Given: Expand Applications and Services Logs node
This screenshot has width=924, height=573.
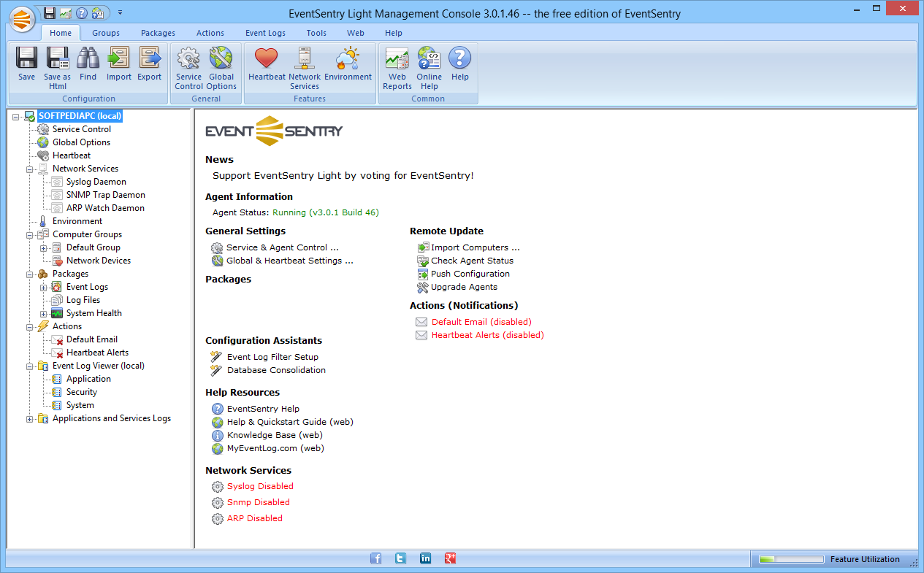Looking at the screenshot, I should tap(30, 419).
